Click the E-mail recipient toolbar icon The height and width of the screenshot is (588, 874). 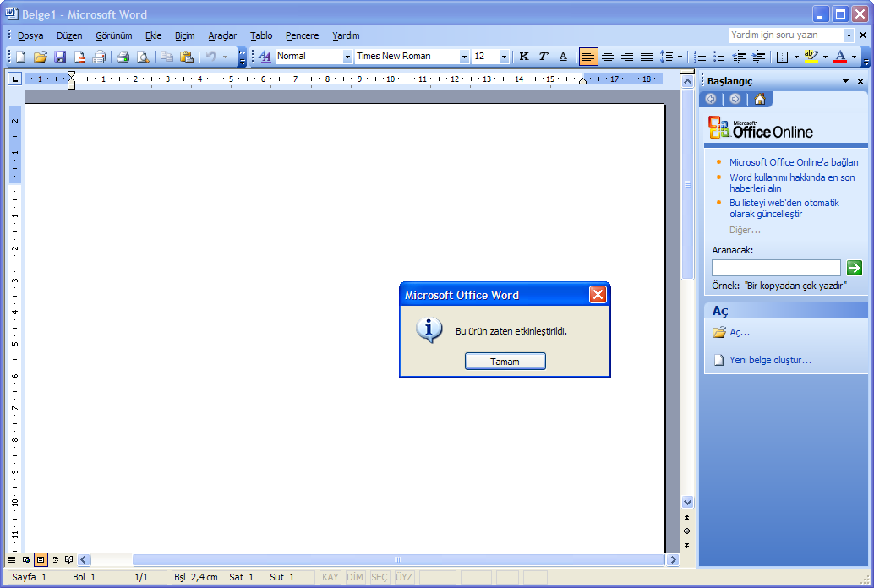(x=99, y=57)
